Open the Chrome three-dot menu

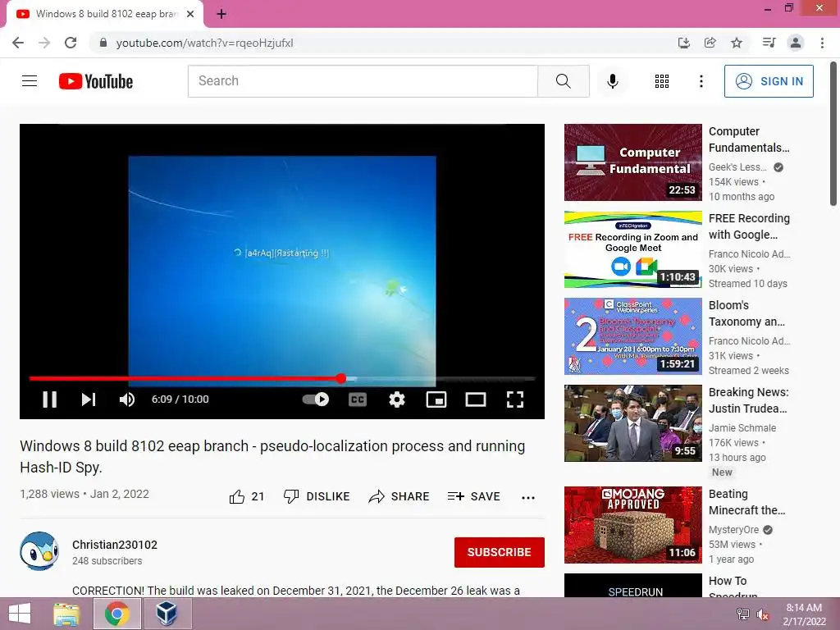pos(822,43)
